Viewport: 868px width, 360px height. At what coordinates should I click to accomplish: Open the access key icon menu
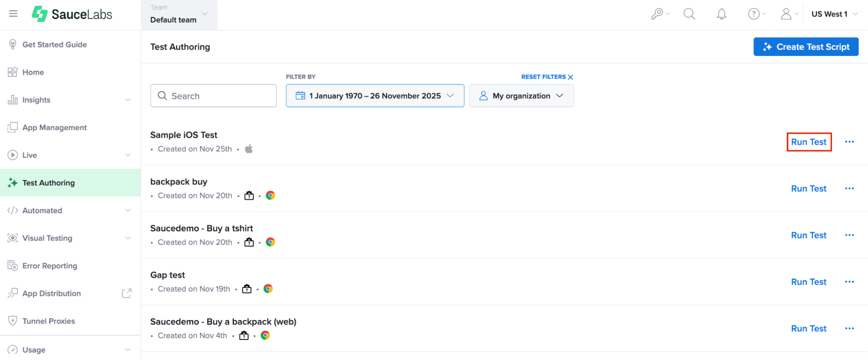660,14
